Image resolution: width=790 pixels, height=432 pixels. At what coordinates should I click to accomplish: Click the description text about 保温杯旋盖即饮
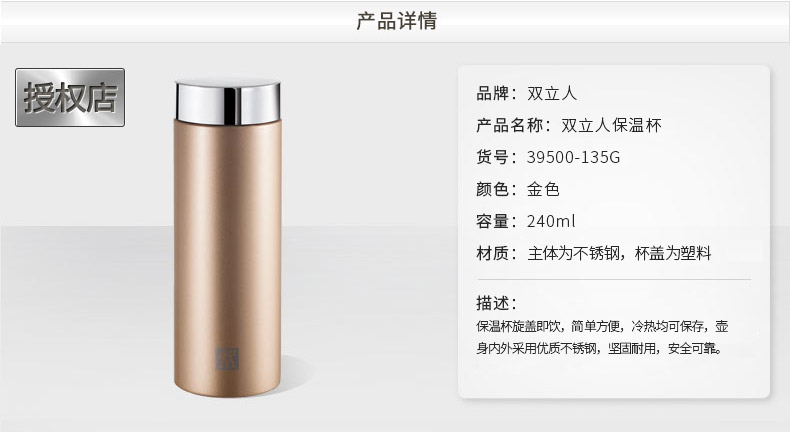tap(602, 327)
